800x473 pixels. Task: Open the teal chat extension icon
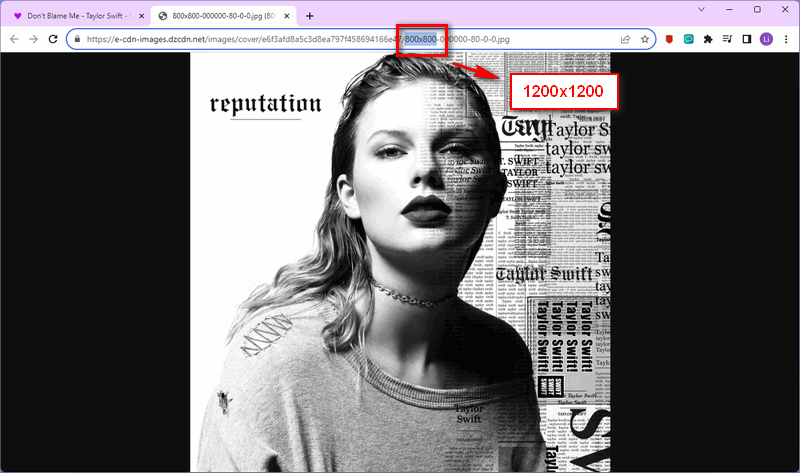[x=689, y=39]
